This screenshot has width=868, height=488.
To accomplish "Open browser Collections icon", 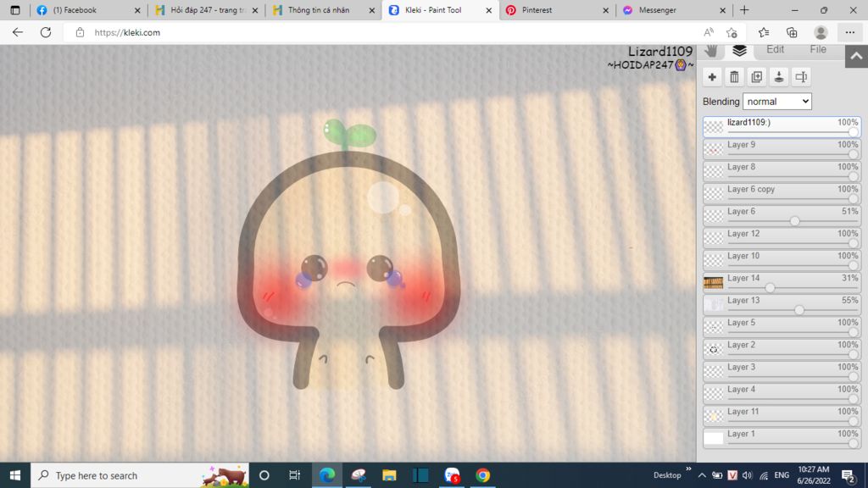I will (792, 32).
